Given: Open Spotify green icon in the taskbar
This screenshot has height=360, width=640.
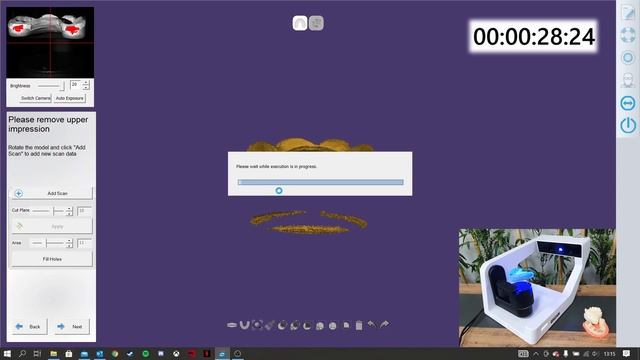Looking at the screenshot, I should 146,353.
